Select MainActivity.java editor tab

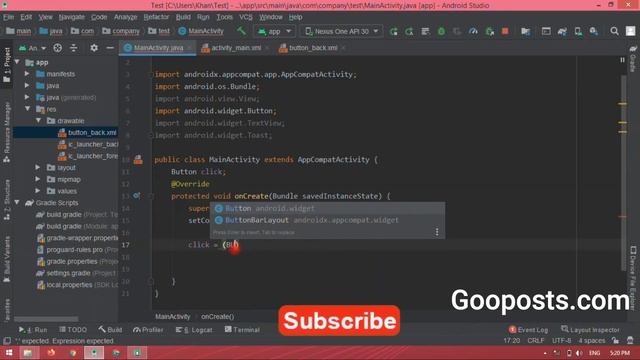pyautogui.click(x=158, y=48)
